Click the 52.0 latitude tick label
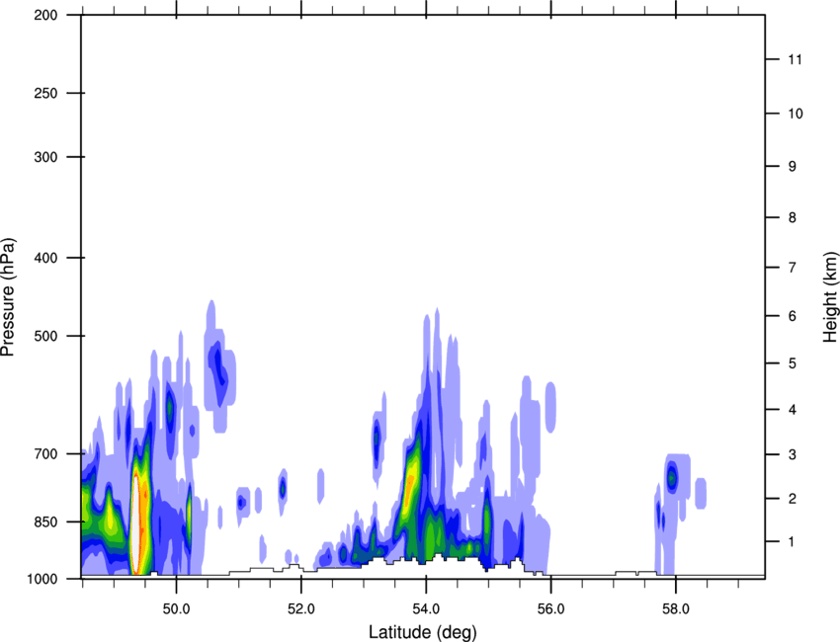 tap(301, 609)
